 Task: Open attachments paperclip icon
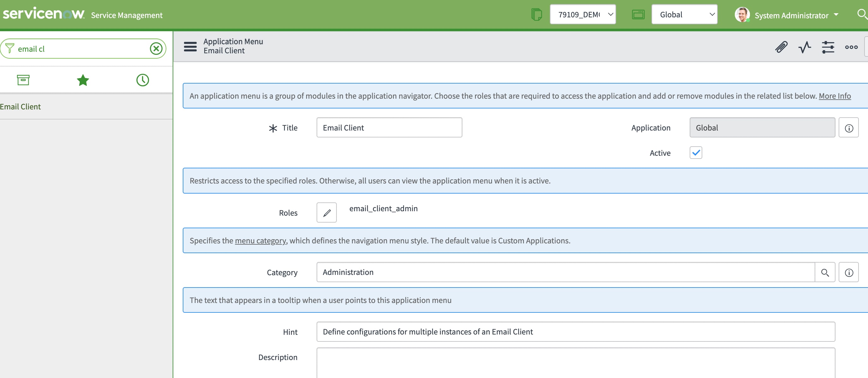(x=781, y=47)
